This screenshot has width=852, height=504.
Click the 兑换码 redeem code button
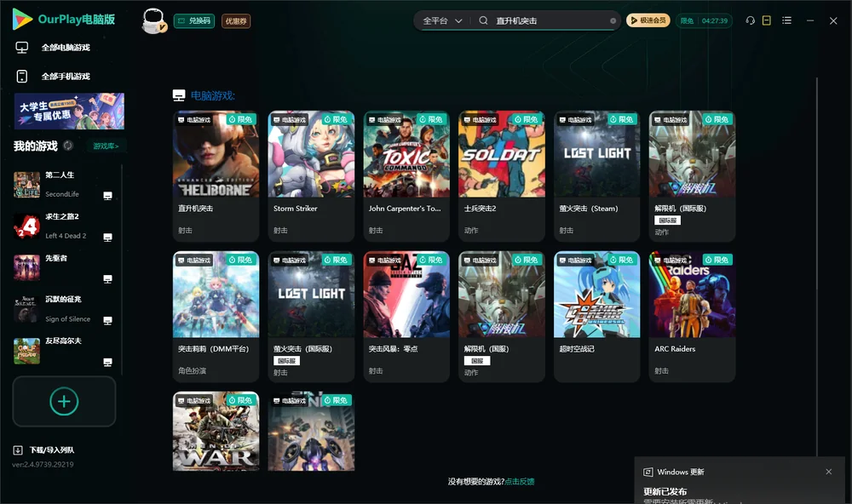tap(194, 21)
